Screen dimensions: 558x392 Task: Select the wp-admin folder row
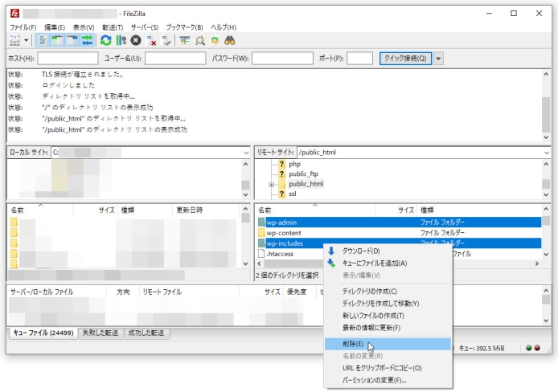click(400, 223)
